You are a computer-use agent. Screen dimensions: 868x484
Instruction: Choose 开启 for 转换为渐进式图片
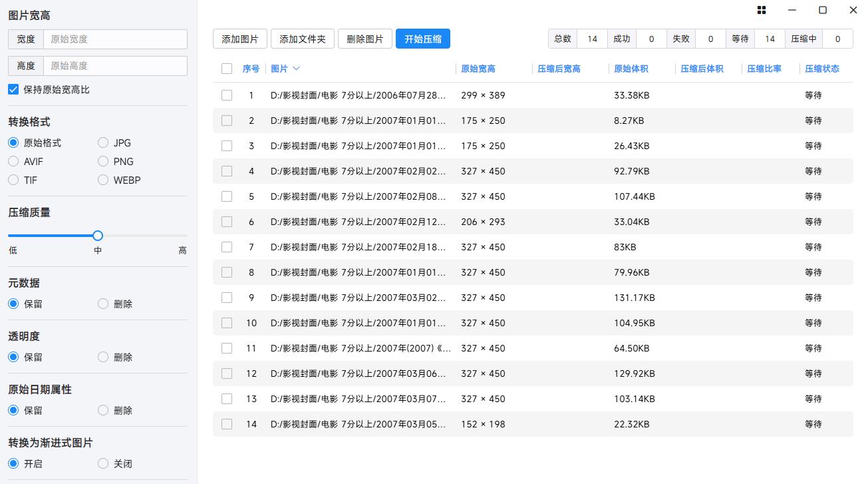(13, 463)
